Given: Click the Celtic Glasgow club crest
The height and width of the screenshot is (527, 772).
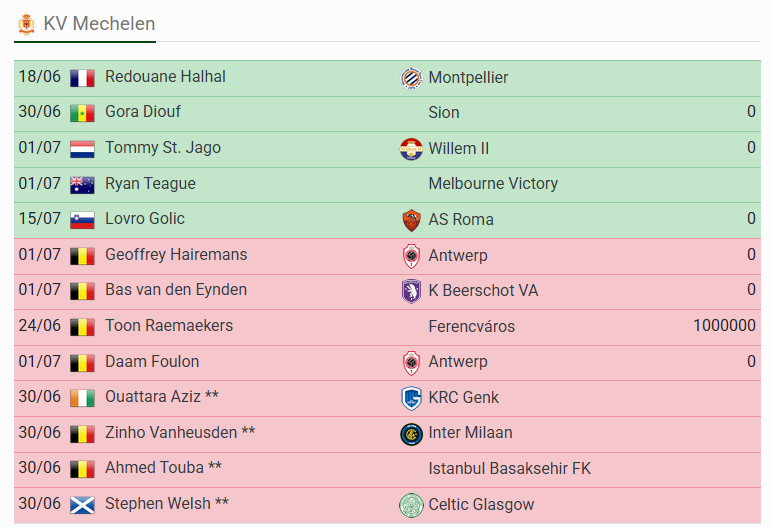Looking at the screenshot, I should click(x=411, y=505).
